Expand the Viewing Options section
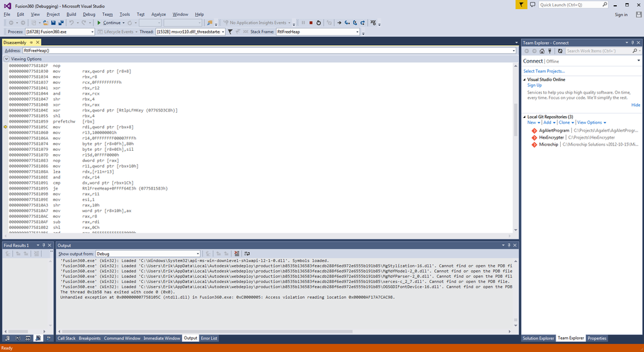The height and width of the screenshot is (352, 644). click(6, 59)
